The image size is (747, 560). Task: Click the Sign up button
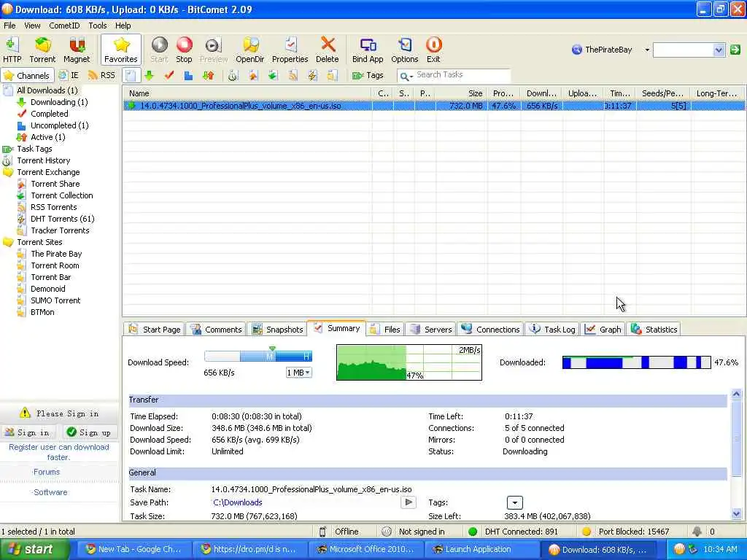point(90,432)
